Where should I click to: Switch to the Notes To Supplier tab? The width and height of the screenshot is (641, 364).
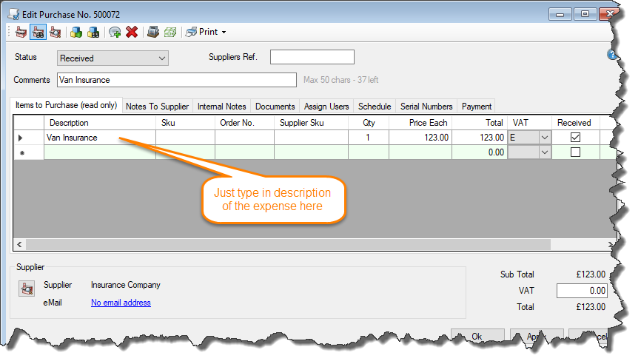157,107
